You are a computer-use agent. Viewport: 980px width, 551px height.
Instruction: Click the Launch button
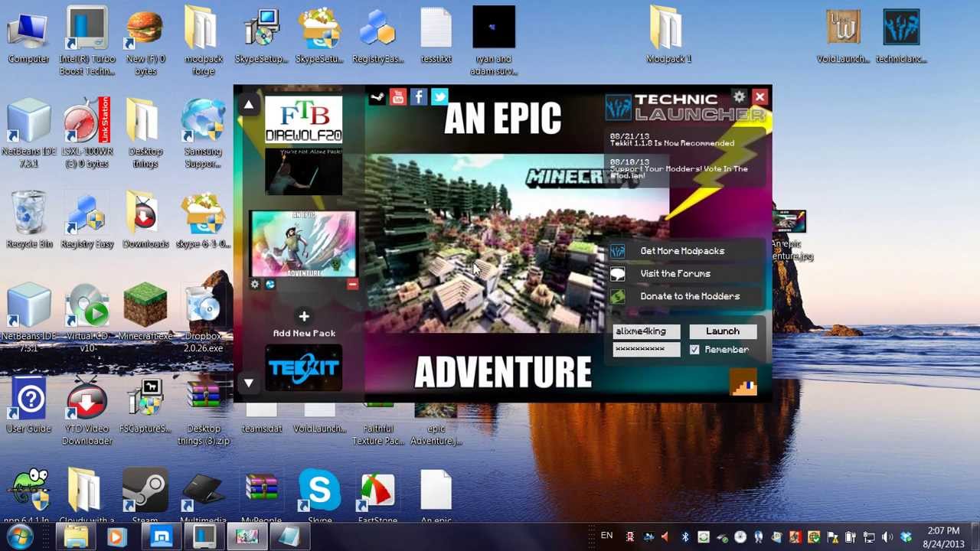(723, 331)
